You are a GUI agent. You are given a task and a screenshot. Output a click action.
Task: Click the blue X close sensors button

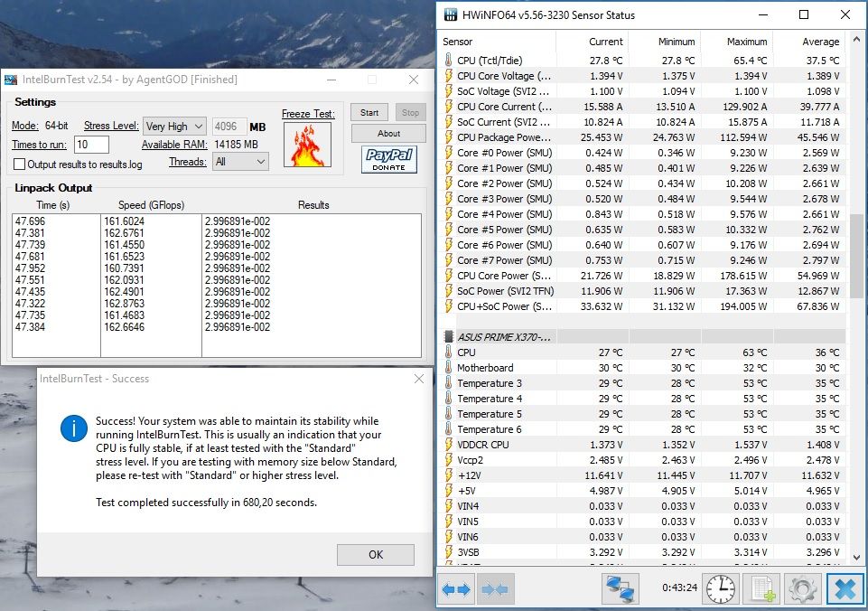(x=845, y=588)
